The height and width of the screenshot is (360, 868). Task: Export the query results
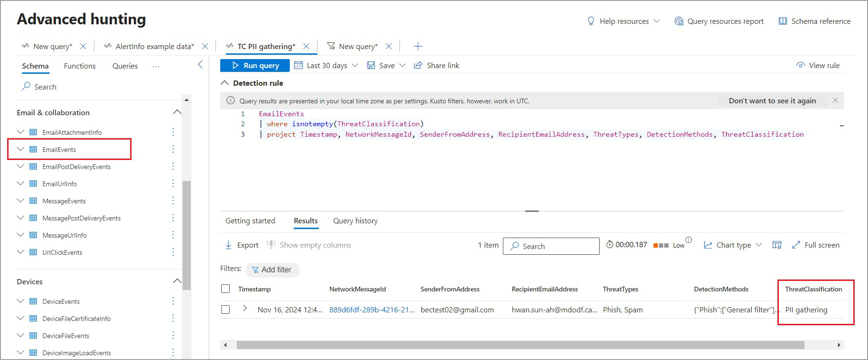(x=242, y=245)
